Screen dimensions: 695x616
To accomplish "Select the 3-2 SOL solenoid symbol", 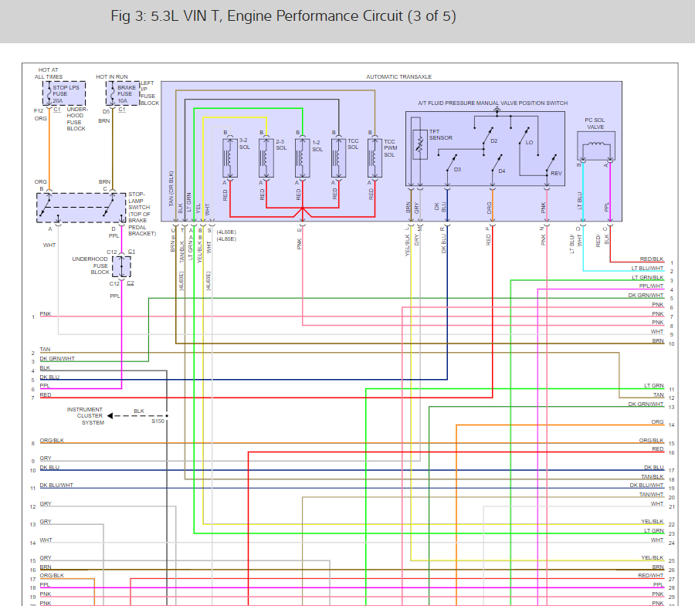I will pyautogui.click(x=230, y=157).
